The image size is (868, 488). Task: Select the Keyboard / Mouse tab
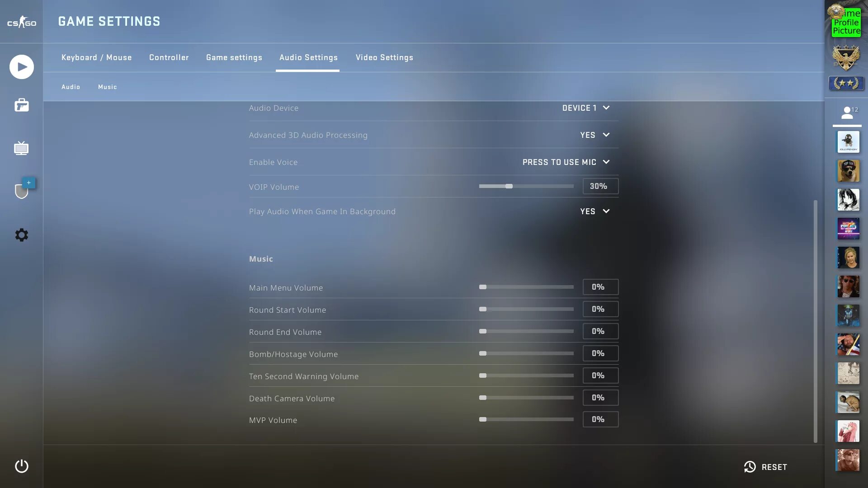coord(97,57)
